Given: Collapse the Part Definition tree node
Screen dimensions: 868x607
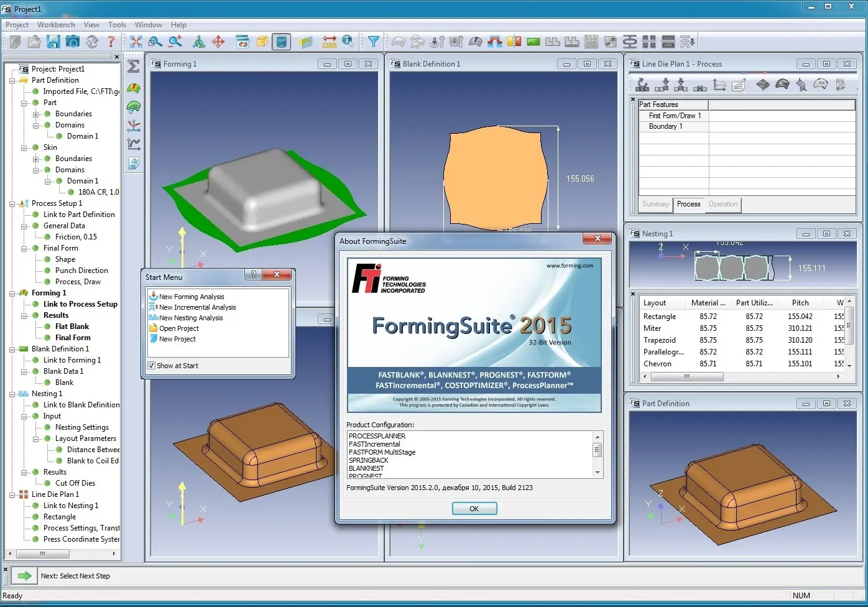Looking at the screenshot, I should click(12, 80).
